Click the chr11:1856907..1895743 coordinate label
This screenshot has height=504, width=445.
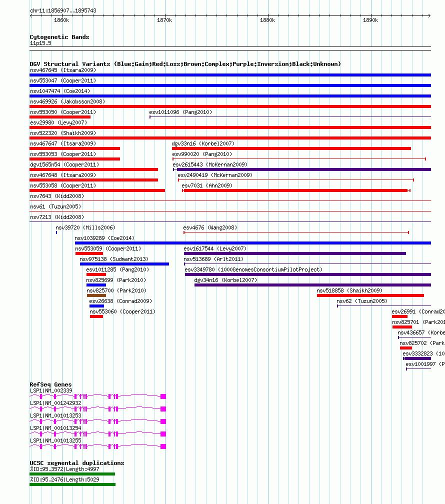click(63, 10)
